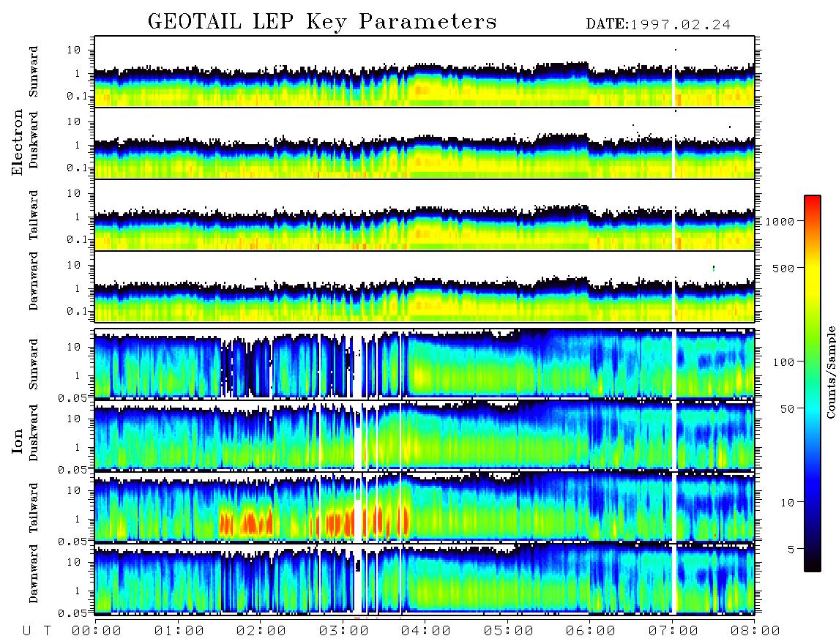This screenshot has width=836, height=644.
Task: Click the "100" colorbar tick label
Action: tap(783, 362)
